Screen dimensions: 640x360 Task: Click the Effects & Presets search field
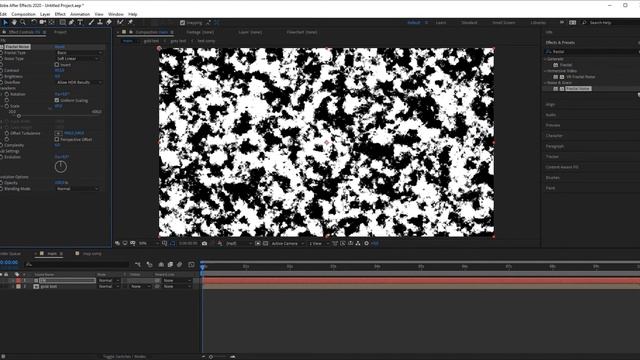tap(592, 52)
